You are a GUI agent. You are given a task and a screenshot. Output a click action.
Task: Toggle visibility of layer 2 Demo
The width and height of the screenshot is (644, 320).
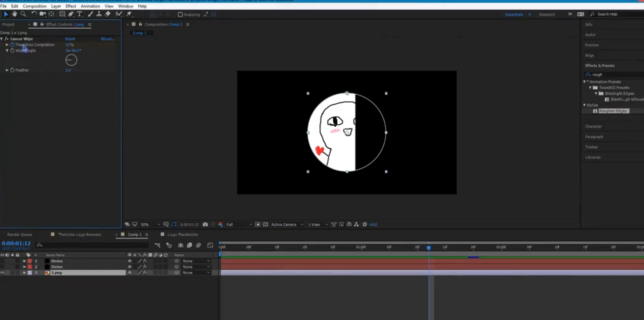(x=2, y=267)
